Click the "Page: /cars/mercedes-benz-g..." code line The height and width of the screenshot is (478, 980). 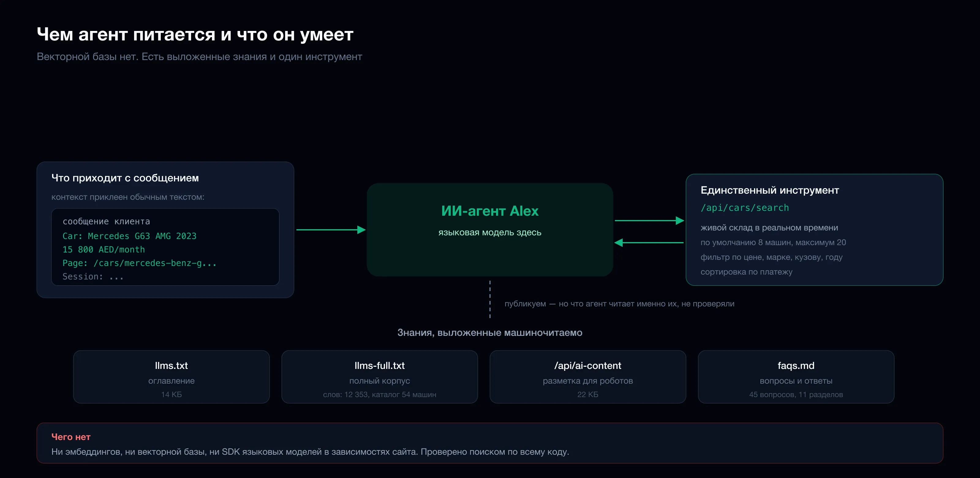139,263
